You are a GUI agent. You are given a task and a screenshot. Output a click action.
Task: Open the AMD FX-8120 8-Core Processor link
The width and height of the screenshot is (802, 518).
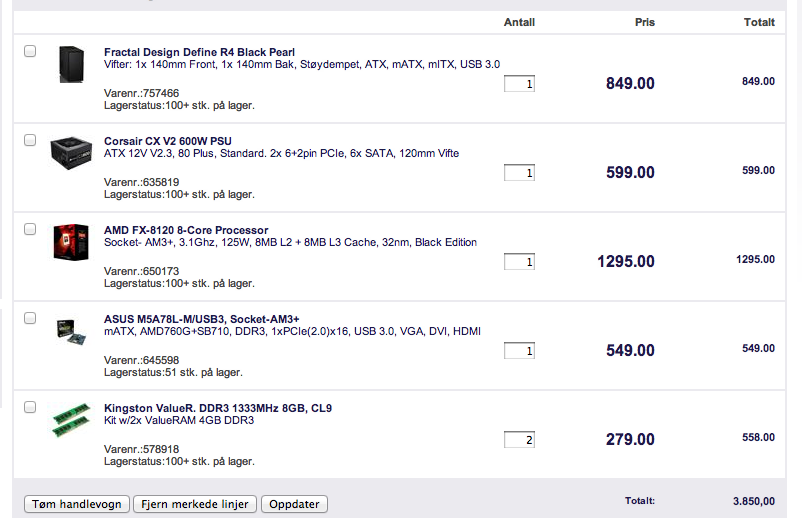[x=186, y=230]
